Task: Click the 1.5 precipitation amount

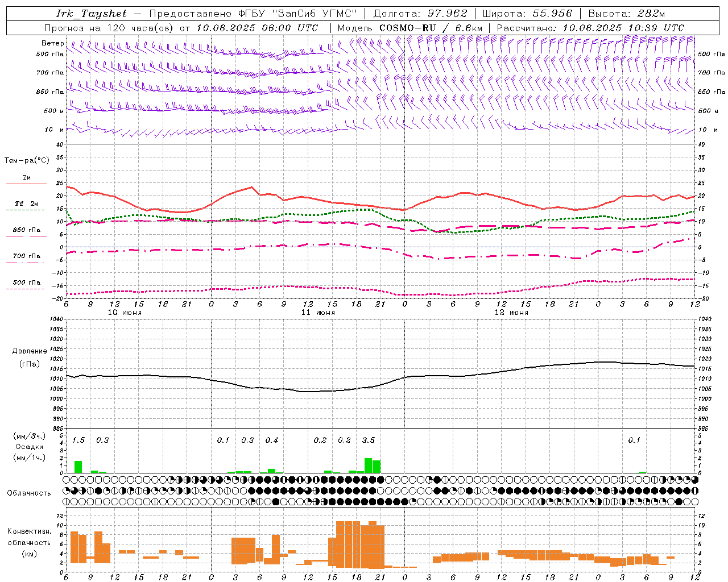Action: (x=78, y=440)
